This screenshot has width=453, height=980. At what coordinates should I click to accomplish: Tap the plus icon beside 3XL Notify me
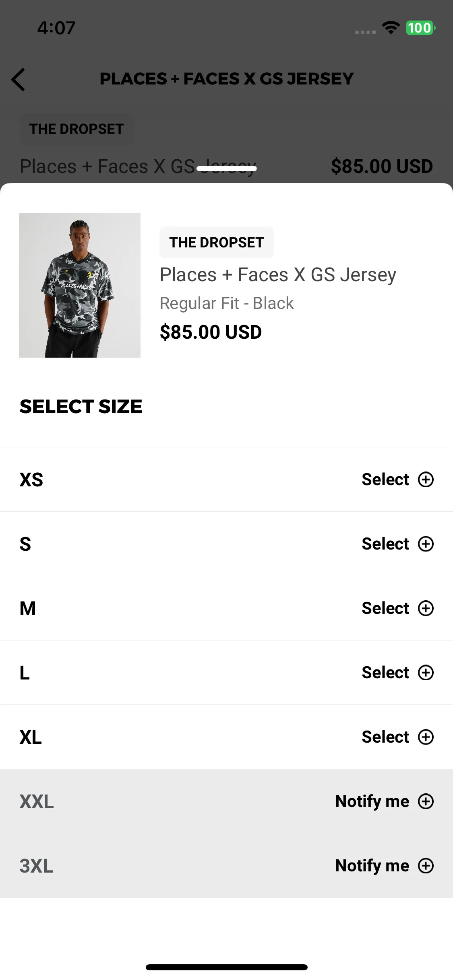[x=426, y=866]
